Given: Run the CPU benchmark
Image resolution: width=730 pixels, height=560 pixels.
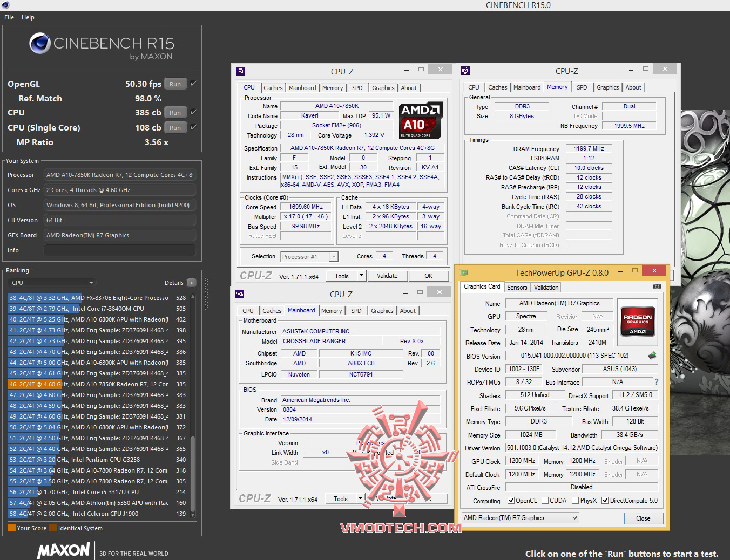Looking at the screenshot, I should click(175, 112).
